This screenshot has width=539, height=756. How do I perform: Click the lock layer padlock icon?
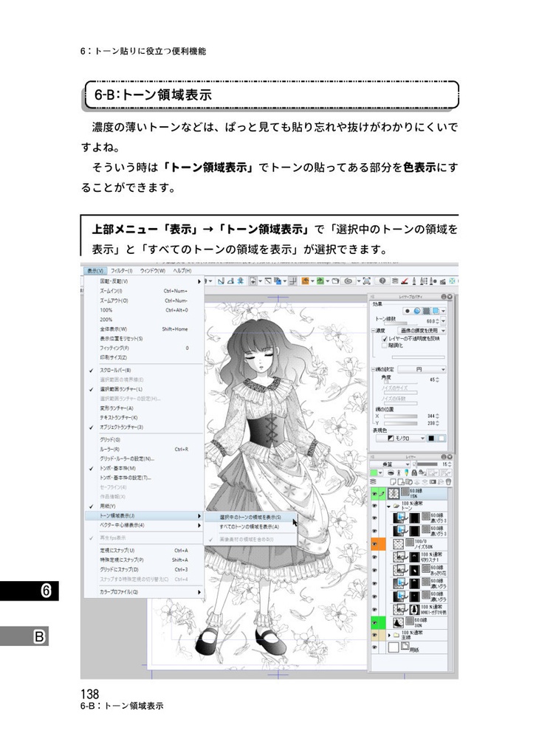click(x=414, y=473)
